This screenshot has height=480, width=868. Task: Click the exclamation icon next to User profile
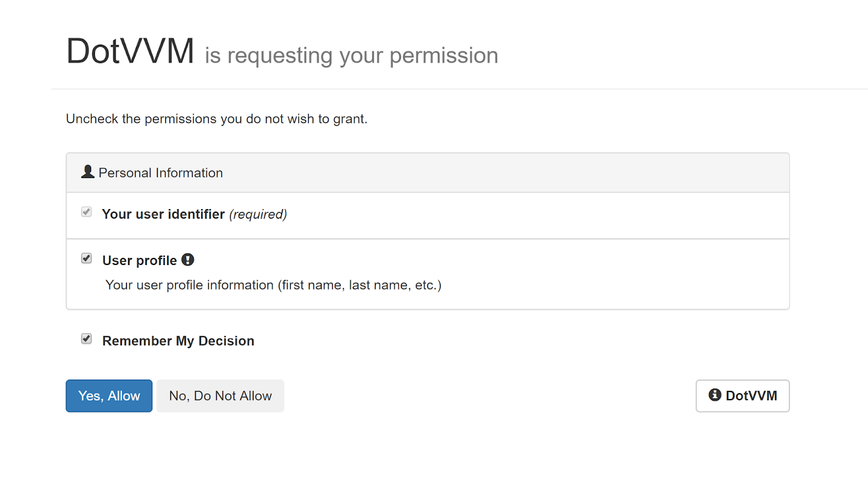click(188, 260)
